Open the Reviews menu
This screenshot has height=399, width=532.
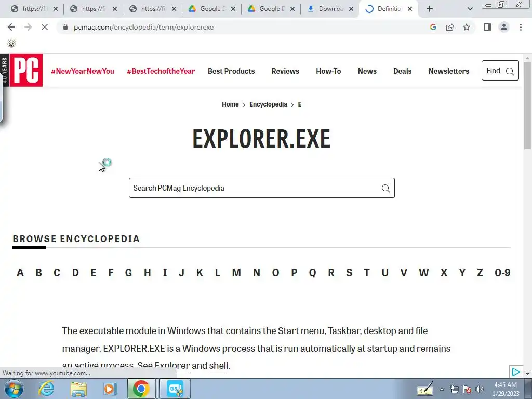tap(285, 71)
